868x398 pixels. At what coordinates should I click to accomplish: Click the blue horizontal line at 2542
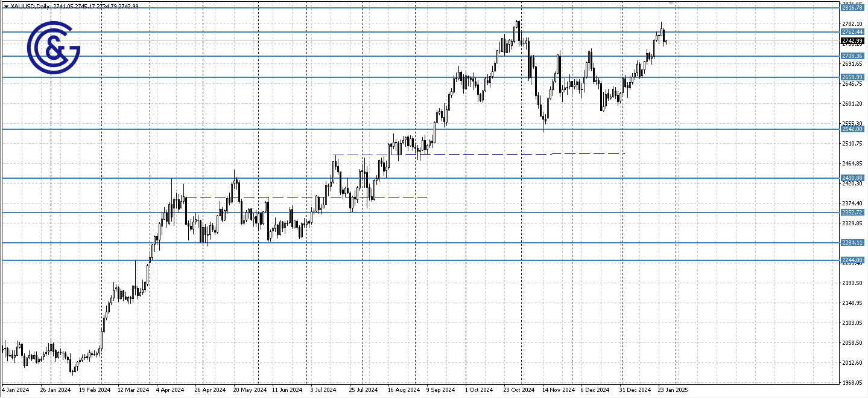362,129
